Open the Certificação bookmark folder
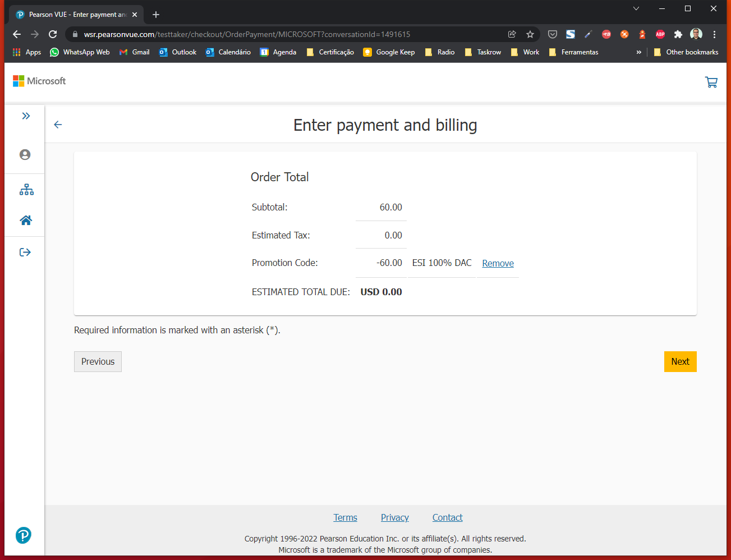The width and height of the screenshot is (731, 560). [330, 52]
